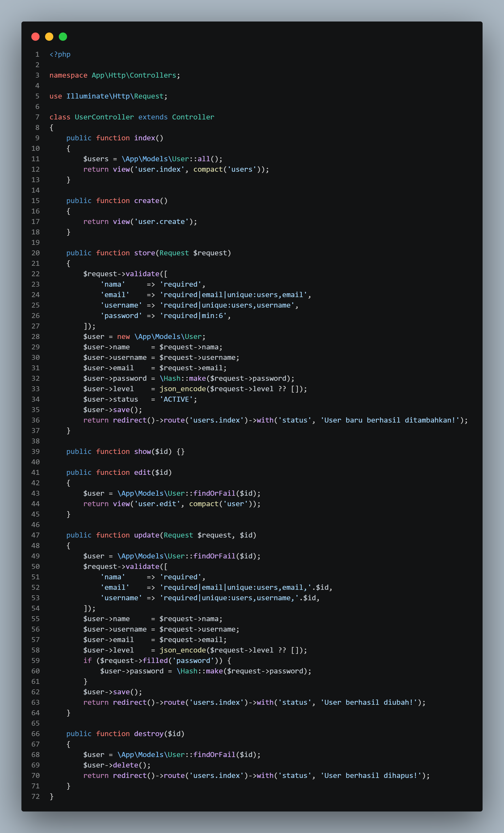Click 'required|email|unique:users,email' rule on line 24
The image size is (504, 833).
234,295
